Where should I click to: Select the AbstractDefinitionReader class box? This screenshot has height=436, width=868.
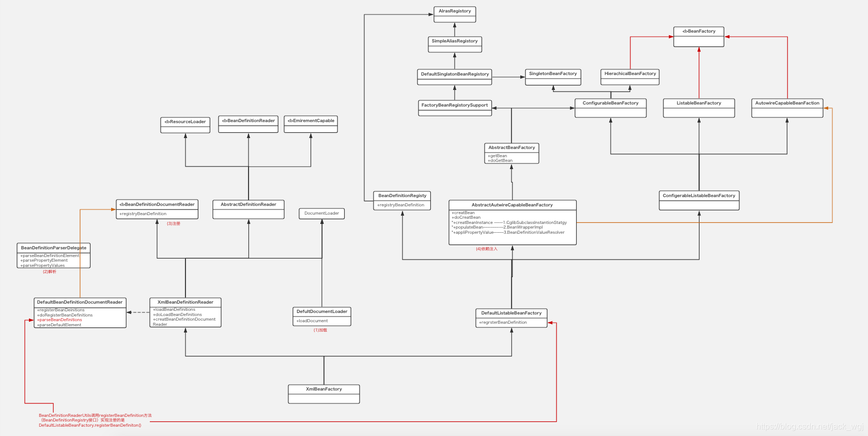click(x=249, y=209)
